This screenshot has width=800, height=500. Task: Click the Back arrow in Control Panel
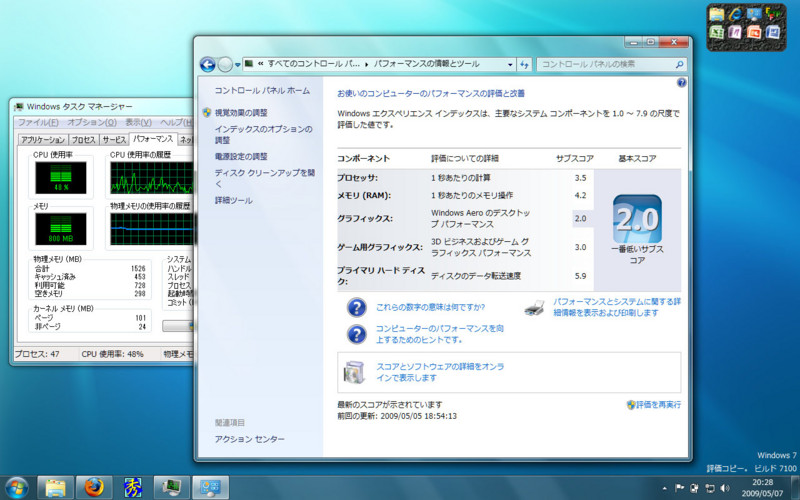[x=208, y=64]
